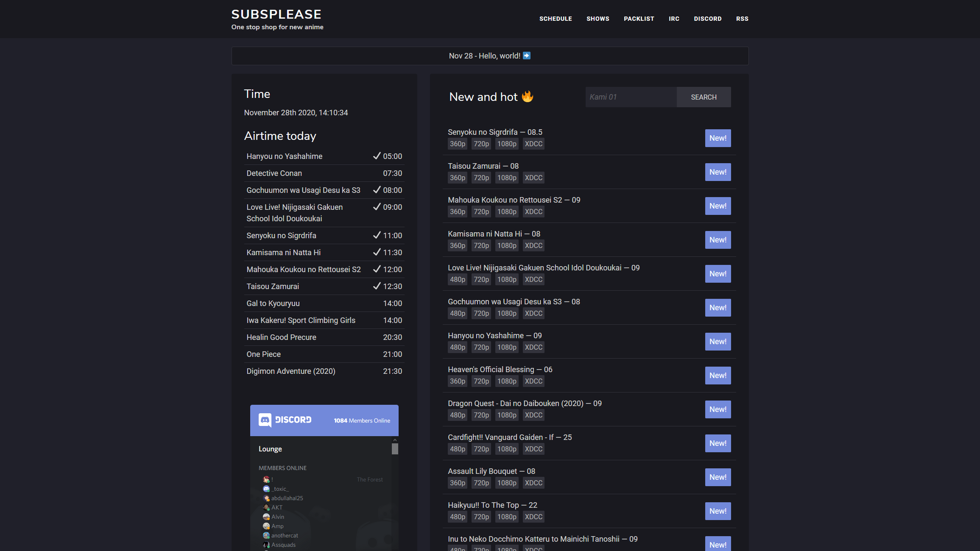The height and width of the screenshot is (551, 980).
Task: Select 720p for Senyoku no Sigrdrifa 08.5
Action: [481, 144]
